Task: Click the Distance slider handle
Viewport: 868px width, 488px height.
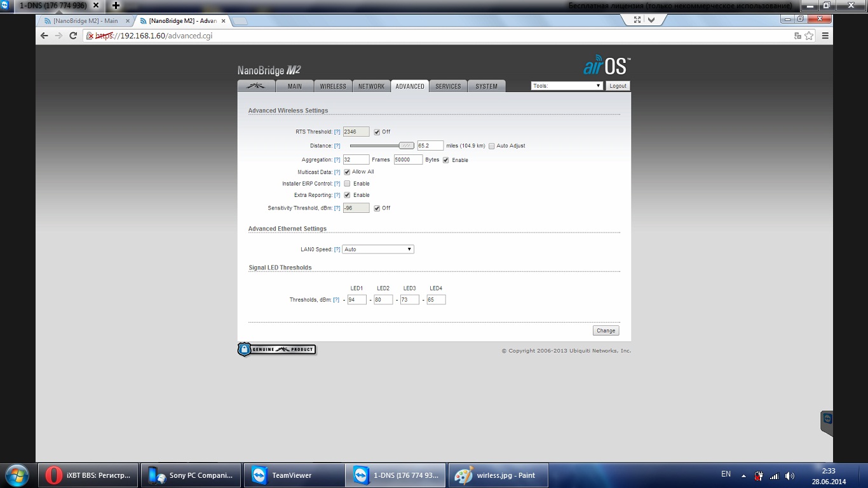Action: [407, 146]
